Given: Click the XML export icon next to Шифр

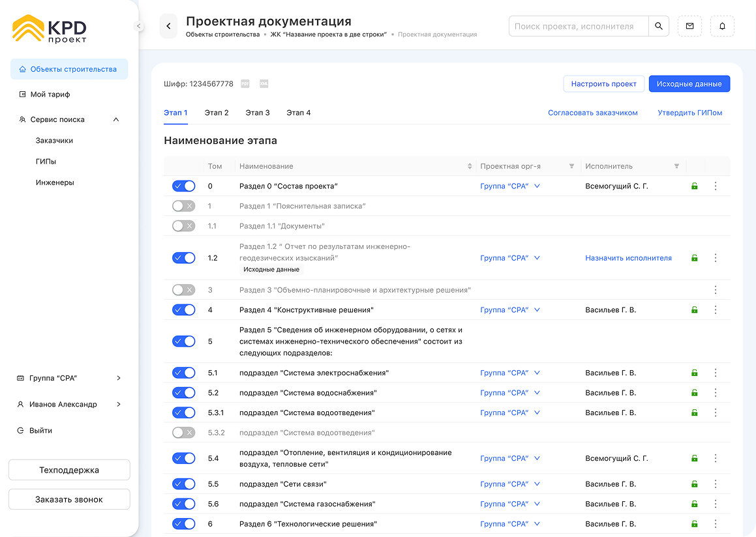Looking at the screenshot, I should [x=264, y=84].
